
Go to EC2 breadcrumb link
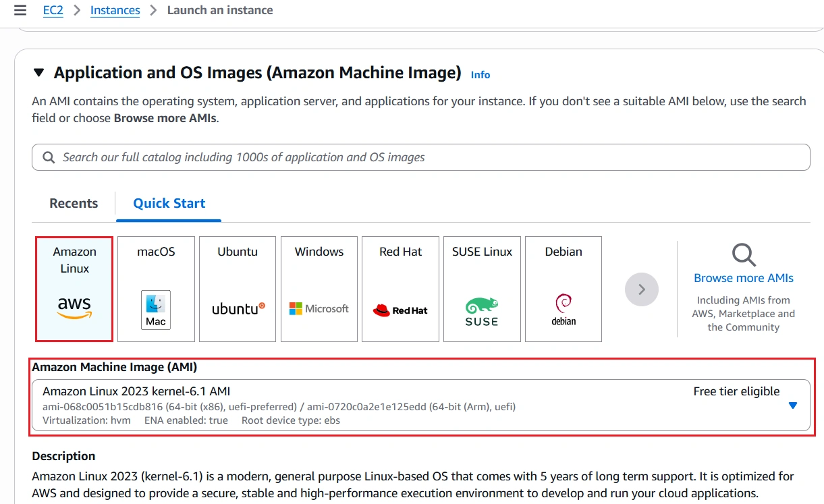tap(53, 10)
